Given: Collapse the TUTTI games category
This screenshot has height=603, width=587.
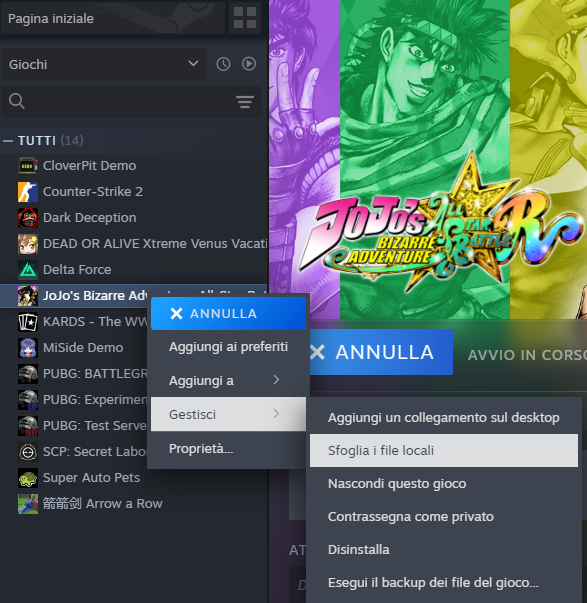Looking at the screenshot, I should [x=8, y=141].
